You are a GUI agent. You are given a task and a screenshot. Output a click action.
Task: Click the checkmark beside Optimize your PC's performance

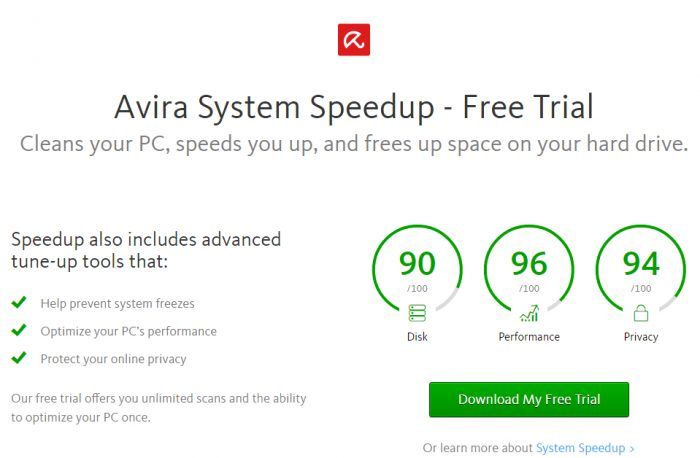[17, 330]
